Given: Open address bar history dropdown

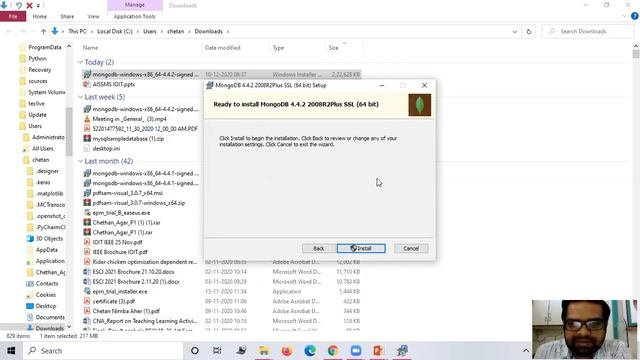Looking at the screenshot, I should pos(514,31).
